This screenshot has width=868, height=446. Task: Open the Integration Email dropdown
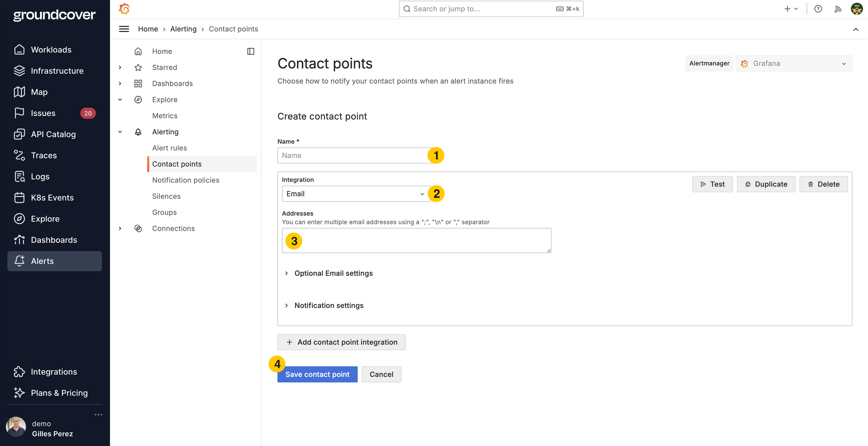pyautogui.click(x=356, y=194)
